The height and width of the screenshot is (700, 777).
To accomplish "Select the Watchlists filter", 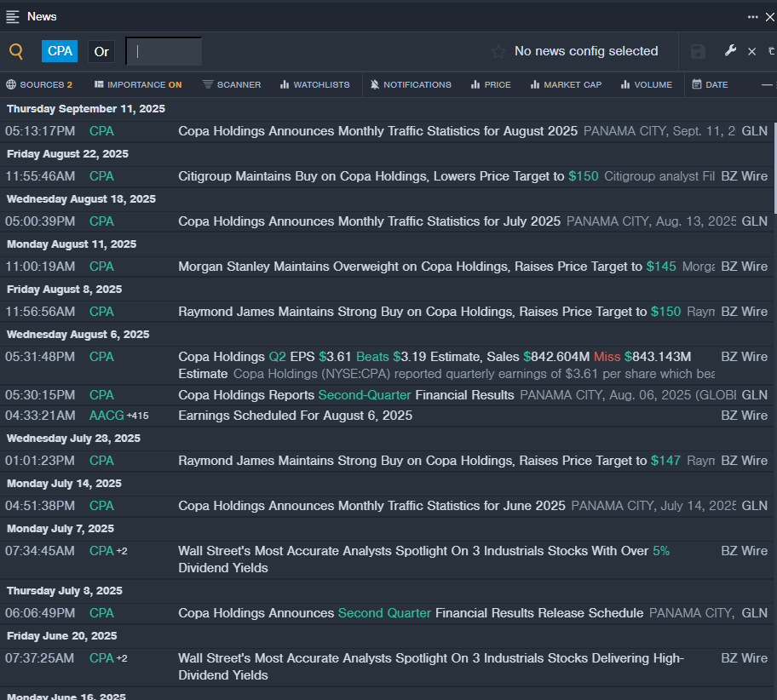I will [x=314, y=85].
